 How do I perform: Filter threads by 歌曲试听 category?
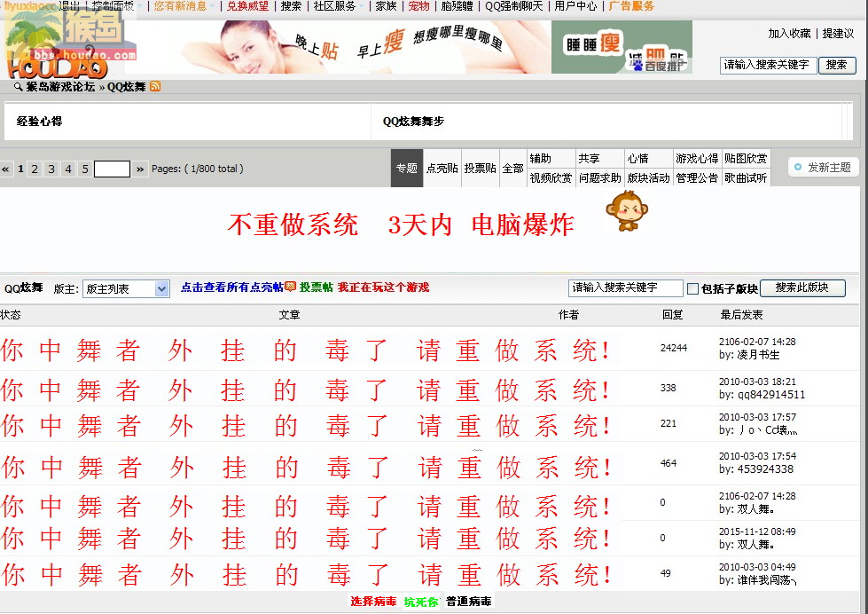point(746,177)
